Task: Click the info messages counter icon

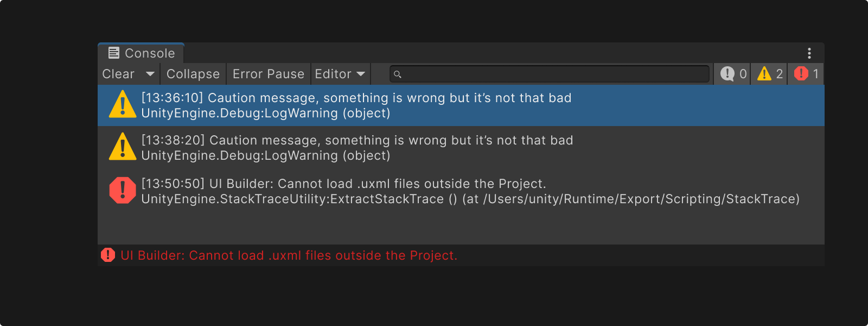Action: 727,74
